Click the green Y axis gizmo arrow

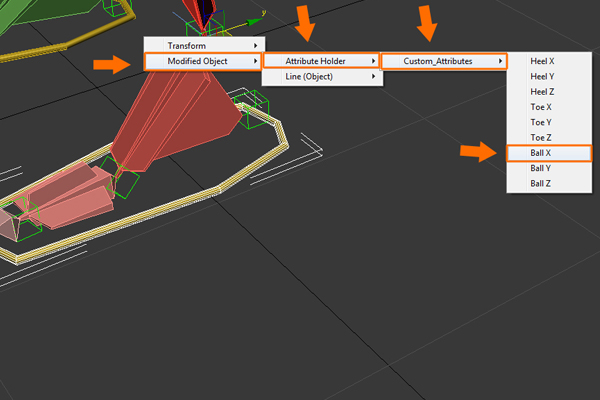pos(253,21)
